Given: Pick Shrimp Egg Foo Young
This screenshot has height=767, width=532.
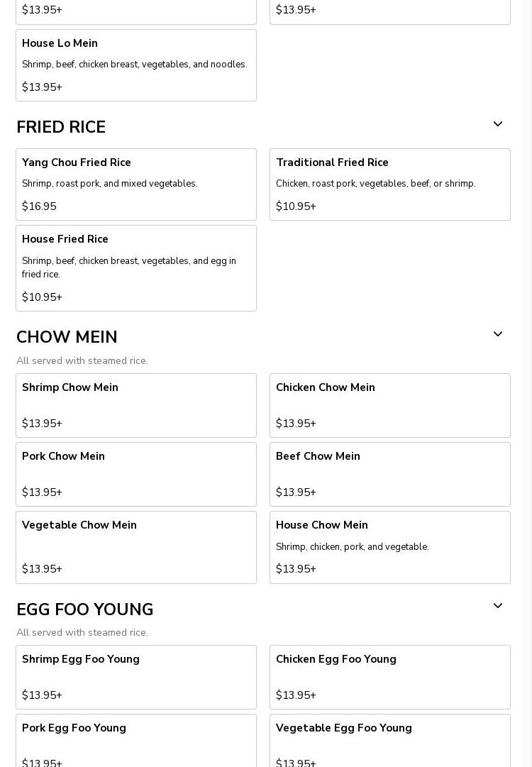Looking at the screenshot, I should click(x=136, y=677).
